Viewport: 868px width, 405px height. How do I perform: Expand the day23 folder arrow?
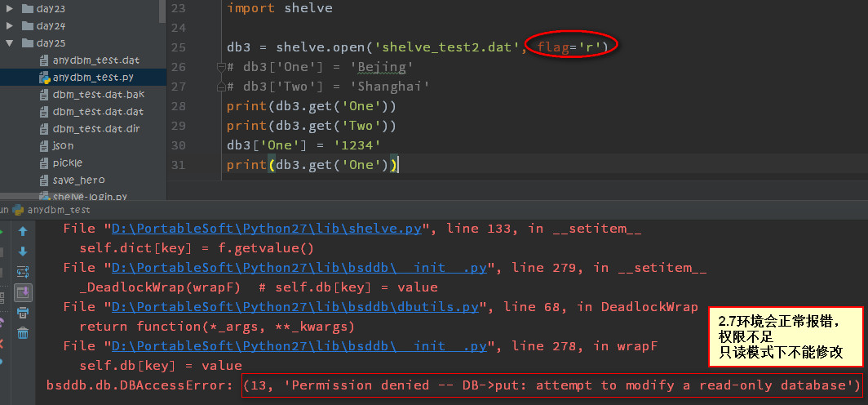[x=10, y=8]
